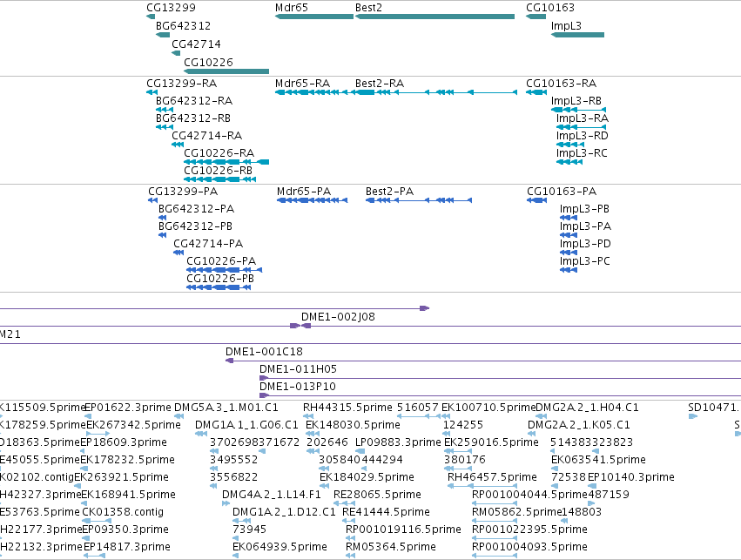Click the CG10226 gene bar
Image resolution: width=741 pixels, height=560 pixels.
coord(226,71)
